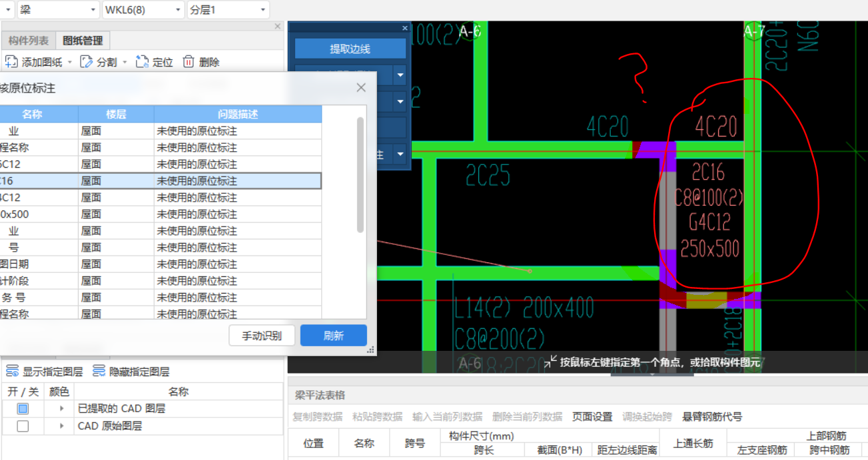Open 页面设置 page settings
Viewport: 868px width, 460px height.
pos(592,417)
